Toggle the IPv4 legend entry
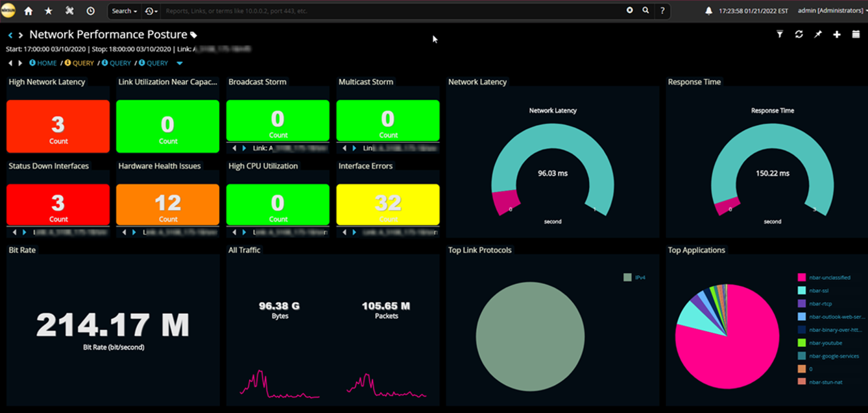The height and width of the screenshot is (413, 868). click(634, 277)
